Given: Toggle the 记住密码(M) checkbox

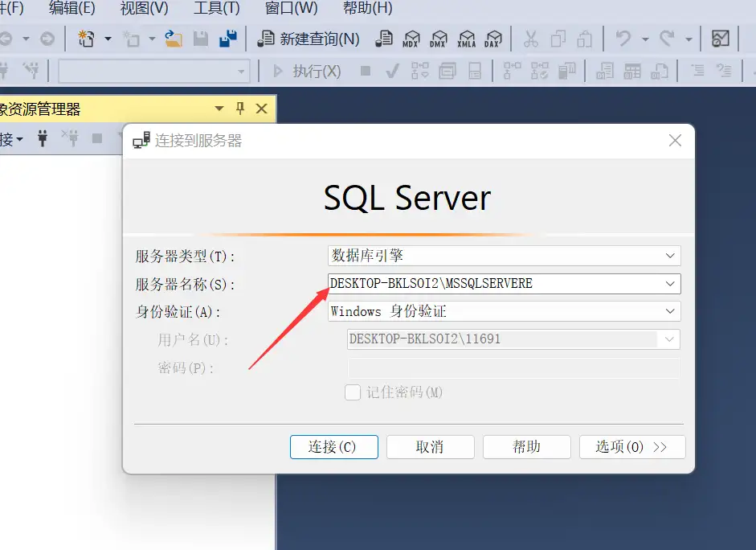Looking at the screenshot, I should click(353, 392).
